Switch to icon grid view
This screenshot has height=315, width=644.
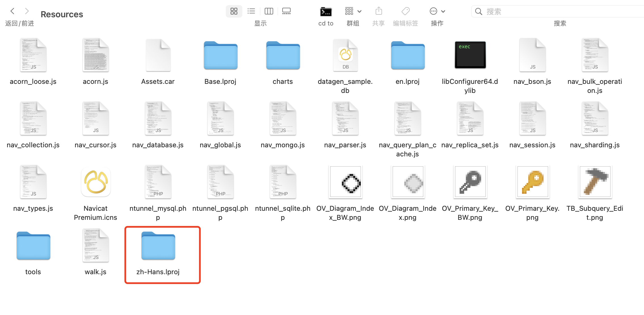point(234,11)
